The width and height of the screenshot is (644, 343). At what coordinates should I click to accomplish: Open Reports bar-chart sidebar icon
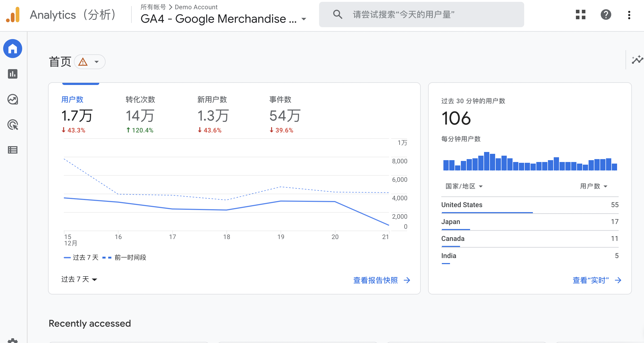(13, 74)
